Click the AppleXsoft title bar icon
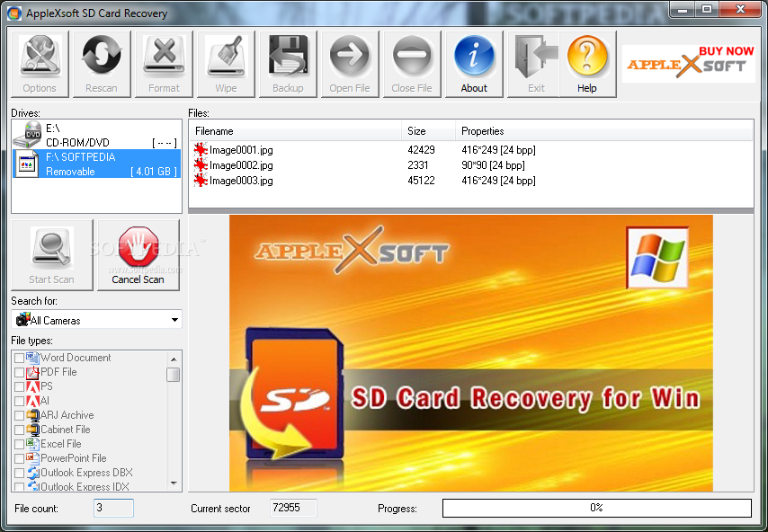This screenshot has height=532, width=768. 14,13
